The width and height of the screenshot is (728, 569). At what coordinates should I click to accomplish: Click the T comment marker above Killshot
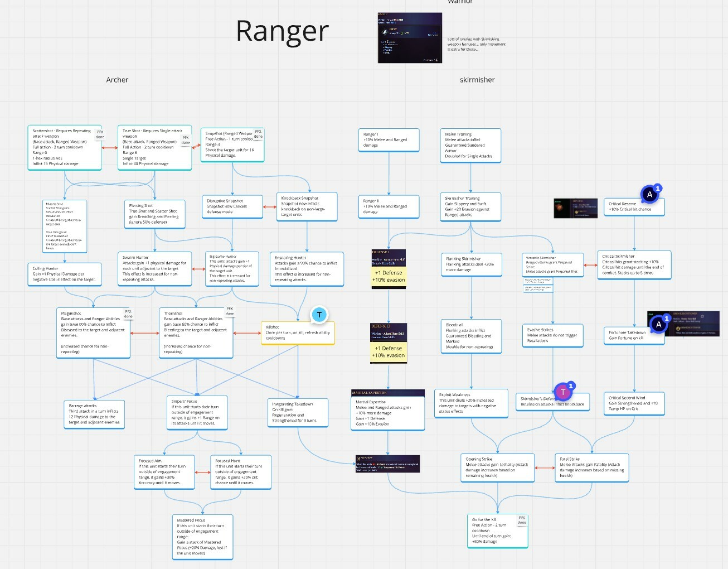click(319, 315)
